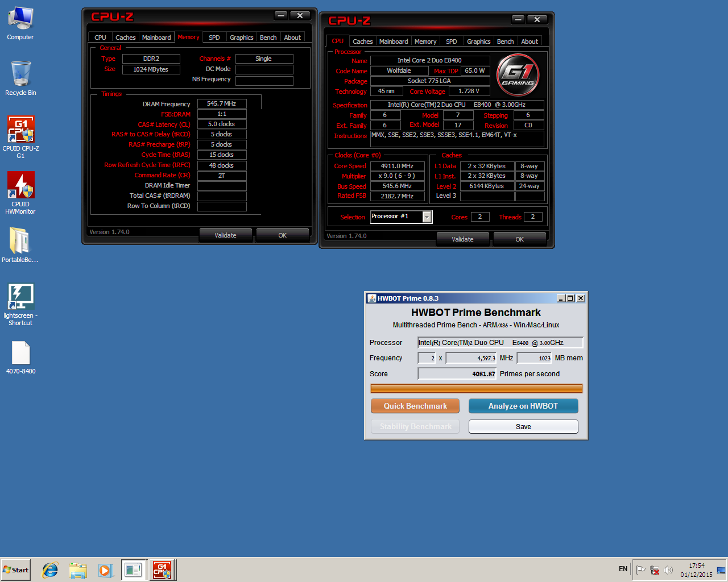Start the Quick Benchmark in HWBOT Prime
This screenshot has height=582, width=728.
click(x=415, y=406)
